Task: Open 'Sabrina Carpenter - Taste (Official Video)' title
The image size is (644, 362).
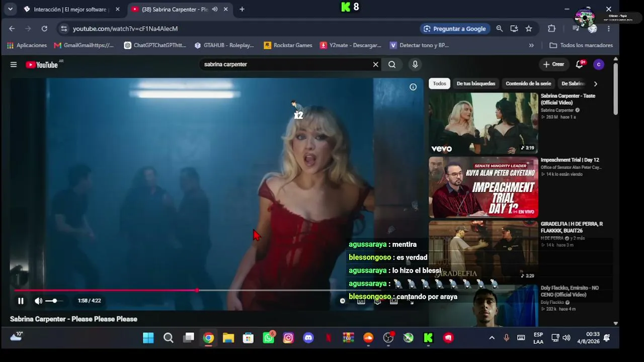Action: coord(568,99)
